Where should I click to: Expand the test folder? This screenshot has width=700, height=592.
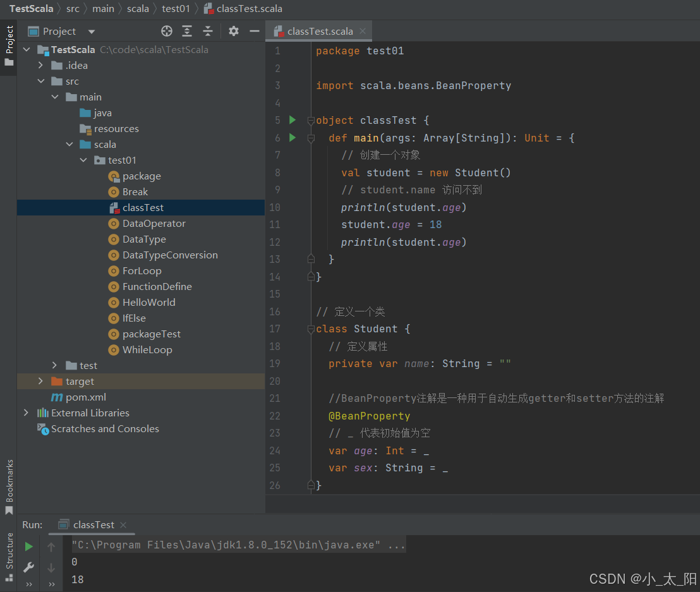pos(54,365)
